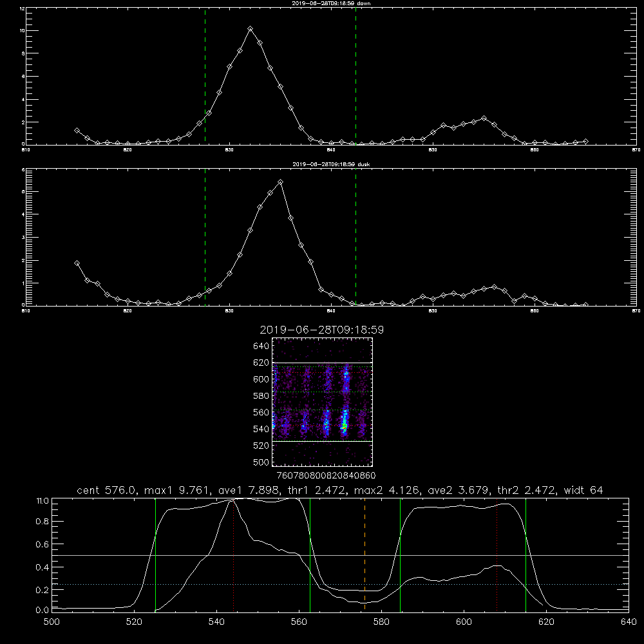Click the dawn plot title text
The image size is (644, 644).
tap(331, 3)
